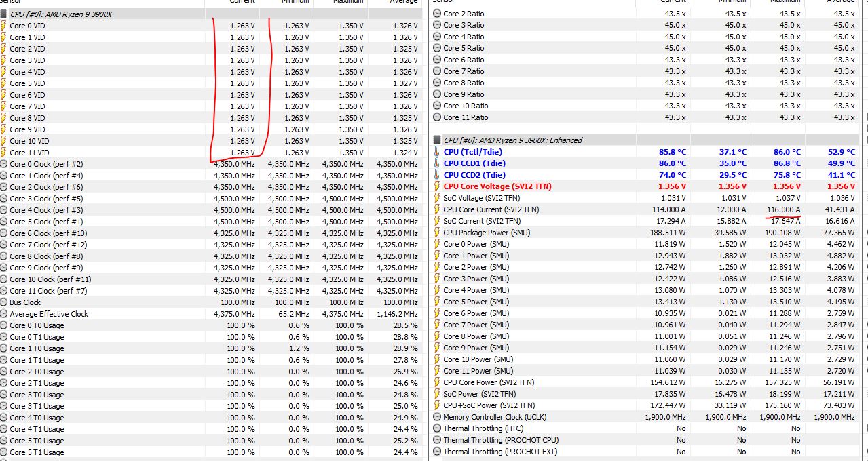
Task: Click the 85.8 °C current CPU temperature value
Action: tap(672, 152)
